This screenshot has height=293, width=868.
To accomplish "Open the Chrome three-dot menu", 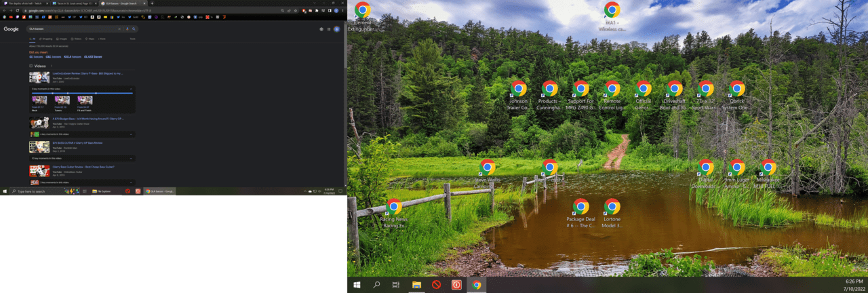I will tap(342, 11).
